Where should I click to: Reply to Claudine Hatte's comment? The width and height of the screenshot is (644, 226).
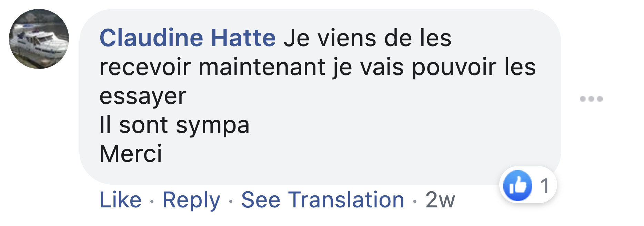tap(191, 200)
